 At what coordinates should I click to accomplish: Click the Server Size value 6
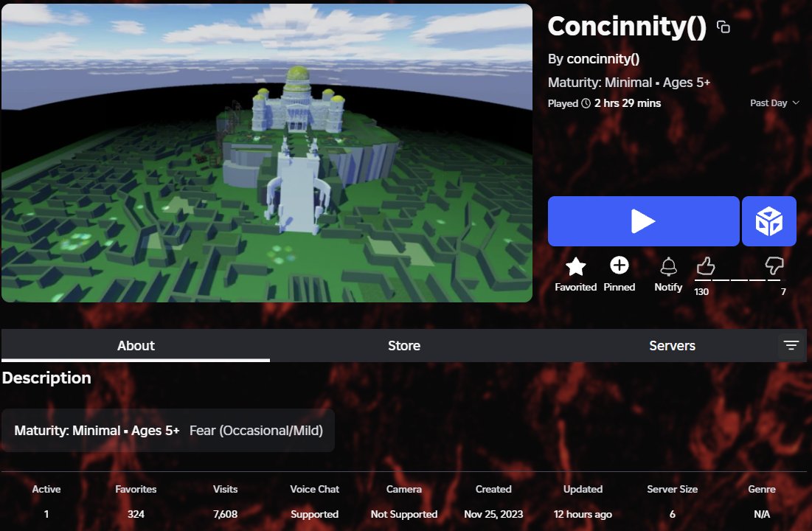[672, 515]
